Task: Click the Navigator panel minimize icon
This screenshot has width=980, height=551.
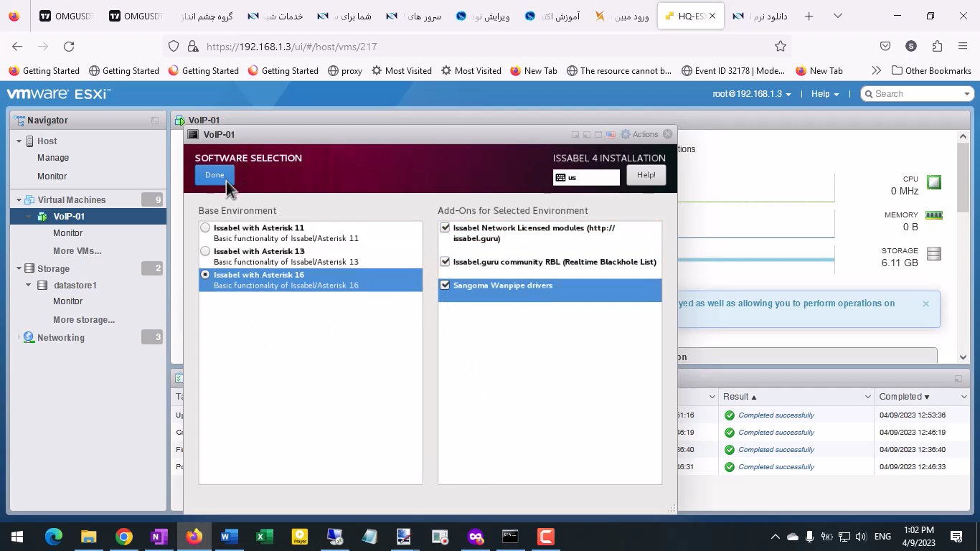Action: [x=155, y=121]
